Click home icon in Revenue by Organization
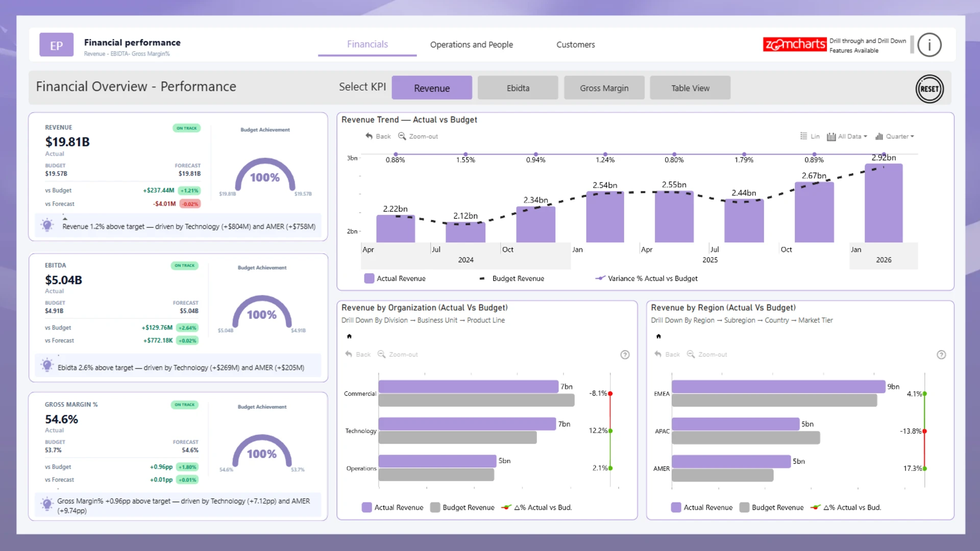The height and width of the screenshot is (551, 980). (x=349, y=336)
